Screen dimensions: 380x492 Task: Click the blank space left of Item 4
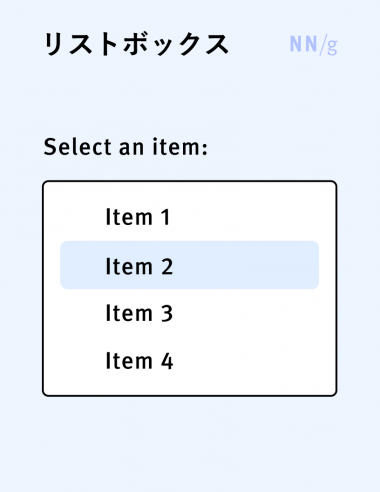(x=83, y=361)
